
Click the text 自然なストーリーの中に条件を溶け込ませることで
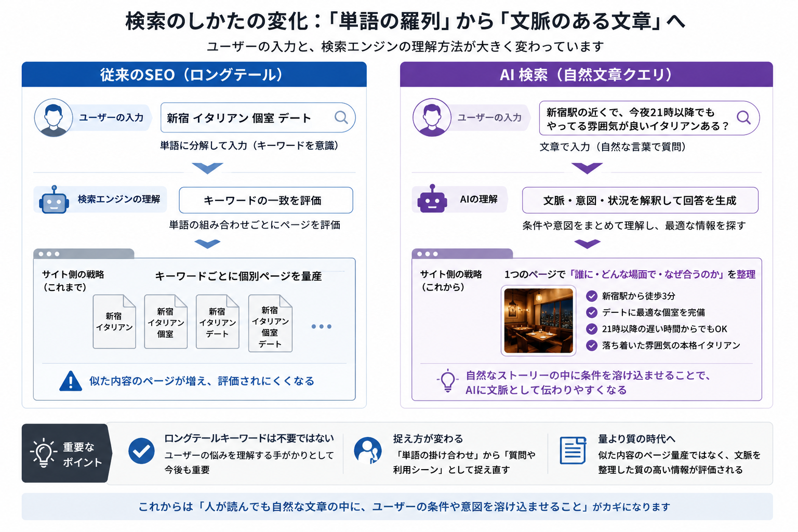click(588, 375)
